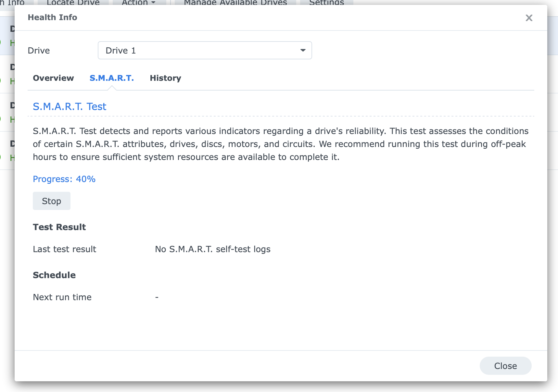Click the S.M.A.R.T. Test section heading

pyautogui.click(x=70, y=106)
